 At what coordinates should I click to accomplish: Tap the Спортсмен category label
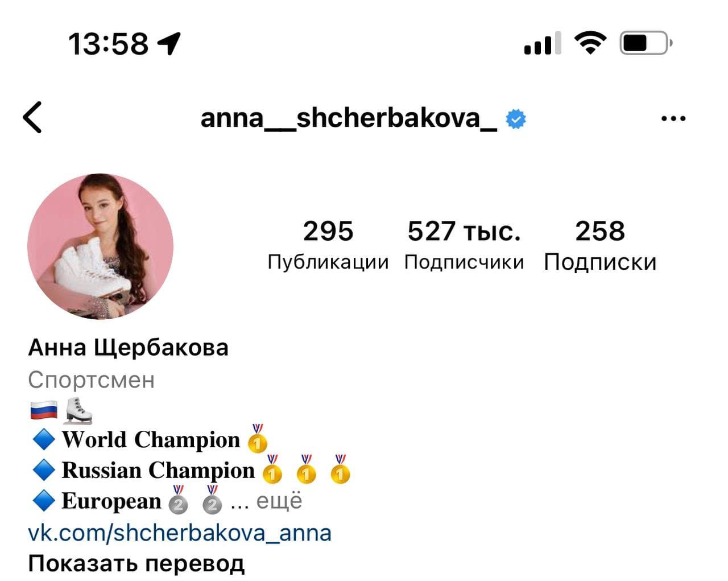point(92,380)
